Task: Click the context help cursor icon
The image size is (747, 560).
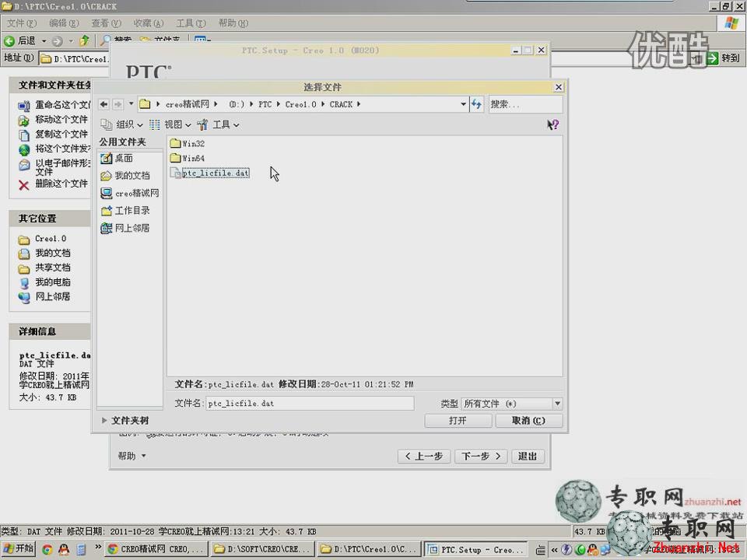Action: [x=552, y=124]
